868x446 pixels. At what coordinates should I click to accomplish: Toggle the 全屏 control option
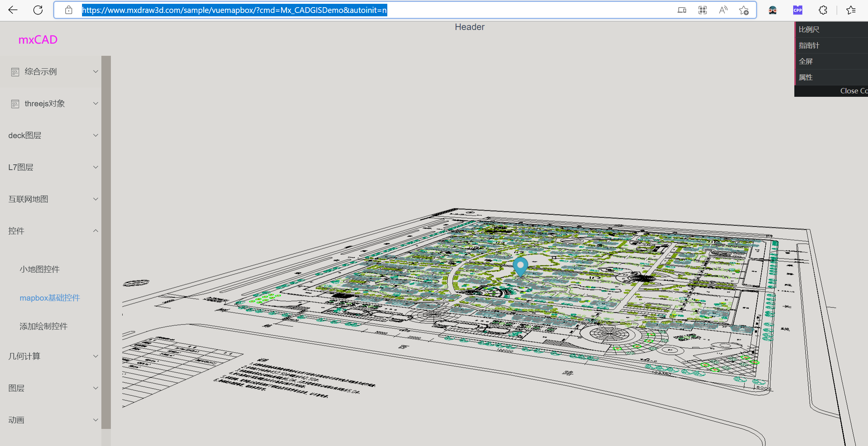point(832,61)
